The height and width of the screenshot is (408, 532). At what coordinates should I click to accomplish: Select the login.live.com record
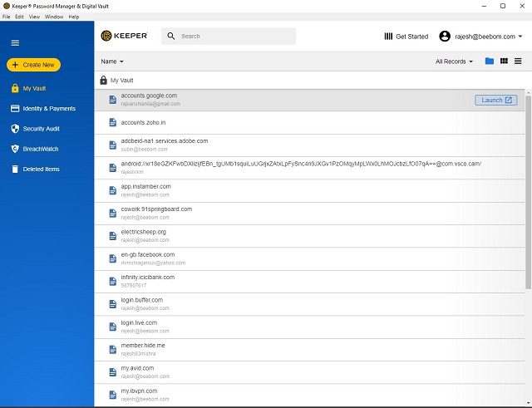[x=309, y=327]
